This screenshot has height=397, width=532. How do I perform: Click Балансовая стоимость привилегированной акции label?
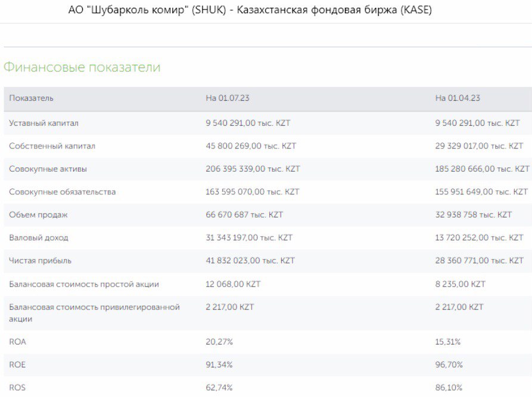tap(94, 313)
